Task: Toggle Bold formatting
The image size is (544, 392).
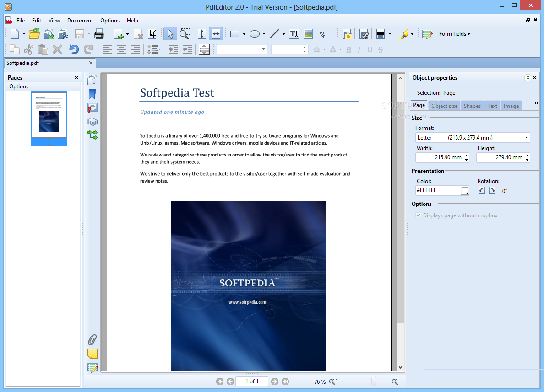Action: [x=348, y=50]
